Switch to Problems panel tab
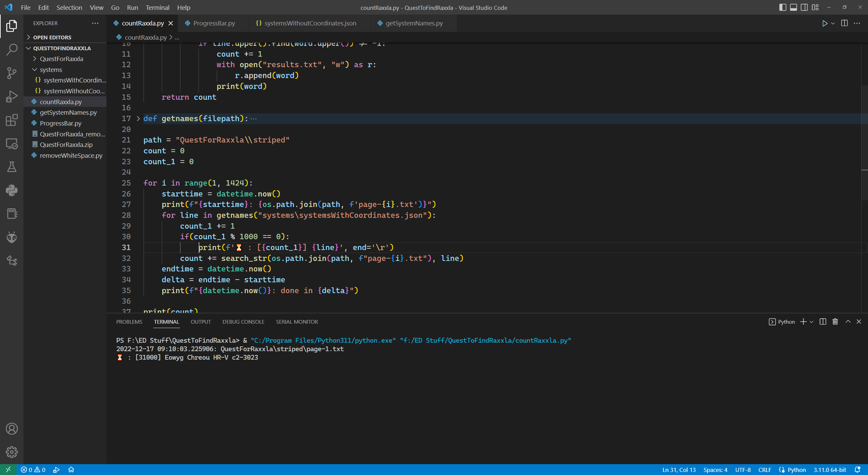Screen dimensions: 868x475 pos(129,322)
